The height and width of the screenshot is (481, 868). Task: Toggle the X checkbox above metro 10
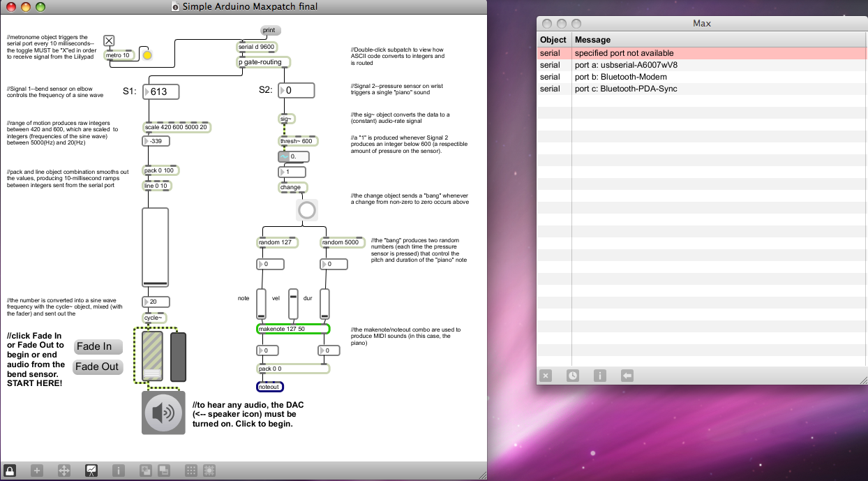click(x=109, y=40)
